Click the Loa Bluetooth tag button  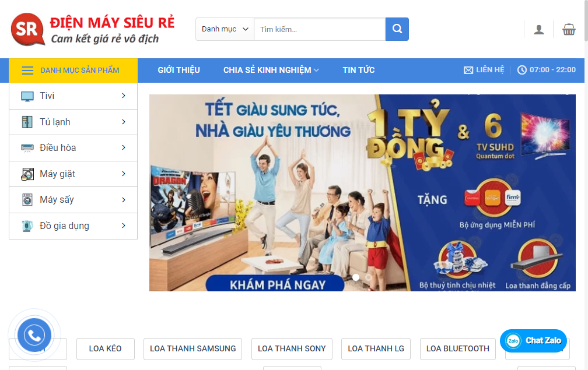click(458, 348)
